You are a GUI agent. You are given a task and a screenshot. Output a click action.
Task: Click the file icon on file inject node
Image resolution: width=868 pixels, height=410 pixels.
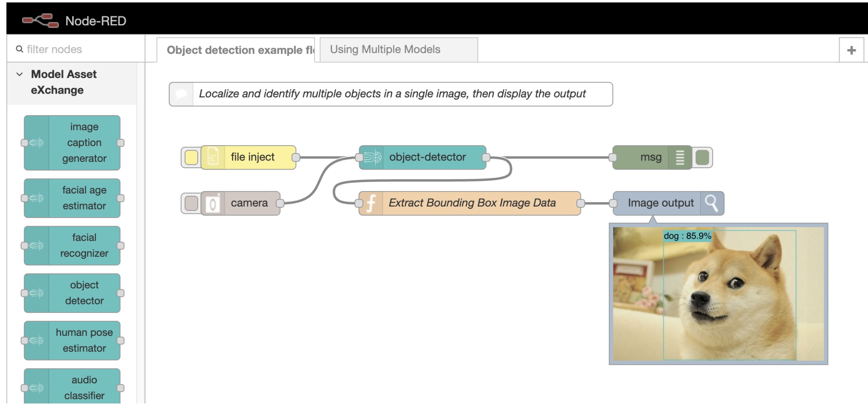pyautogui.click(x=213, y=157)
